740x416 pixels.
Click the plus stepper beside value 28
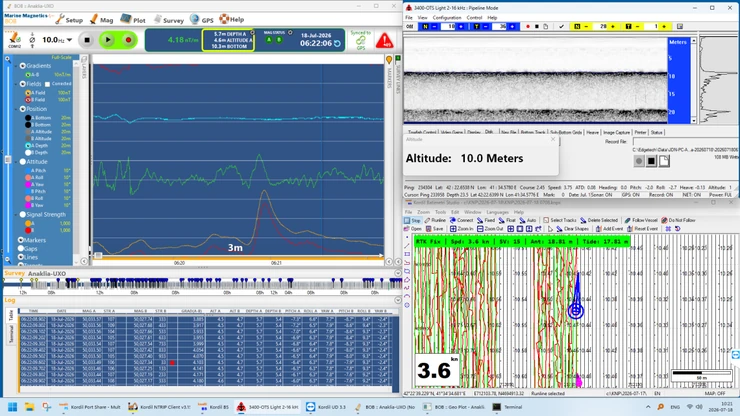pyautogui.click(x=613, y=26)
